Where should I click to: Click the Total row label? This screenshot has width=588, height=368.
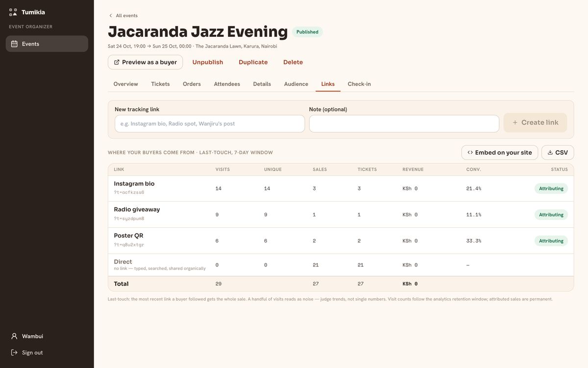click(121, 284)
